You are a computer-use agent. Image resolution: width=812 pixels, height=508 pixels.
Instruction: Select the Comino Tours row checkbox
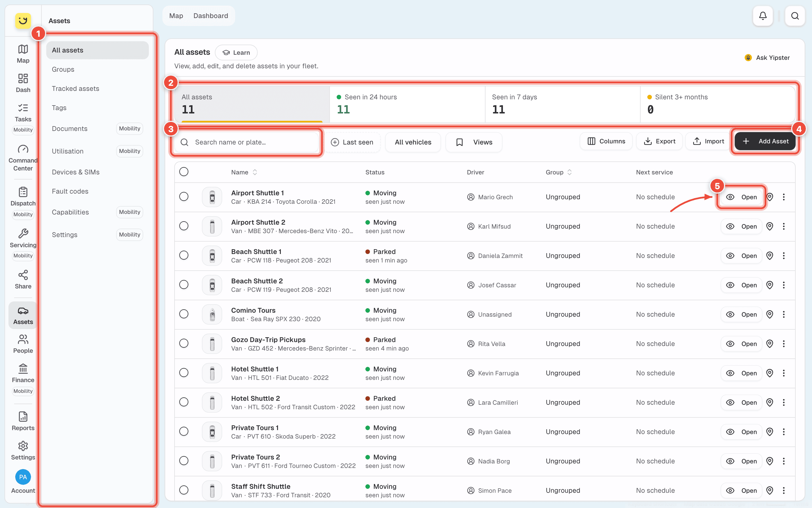click(184, 314)
